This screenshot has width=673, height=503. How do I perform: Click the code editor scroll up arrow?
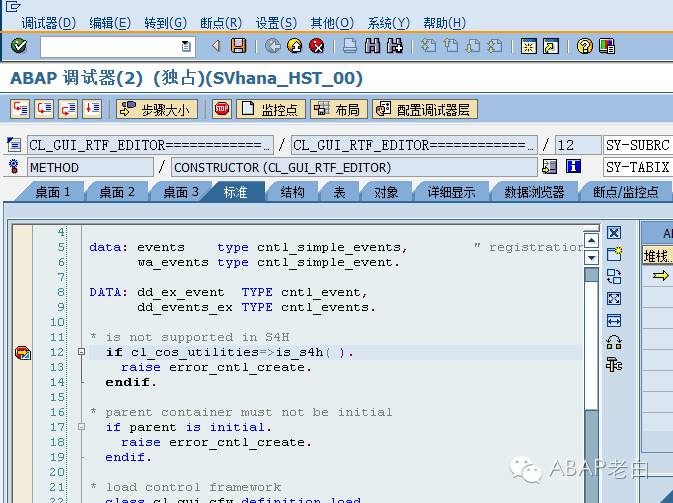coord(591,240)
